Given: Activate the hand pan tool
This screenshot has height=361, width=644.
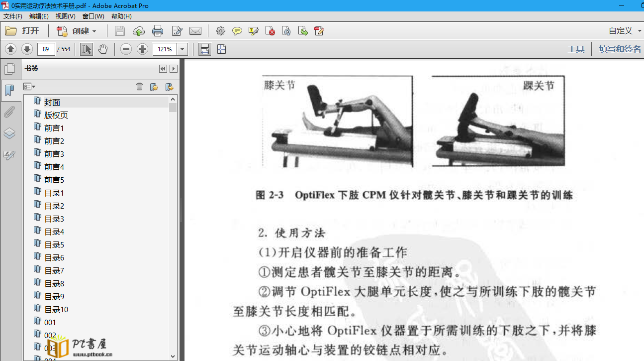Looking at the screenshot, I should pos(102,49).
